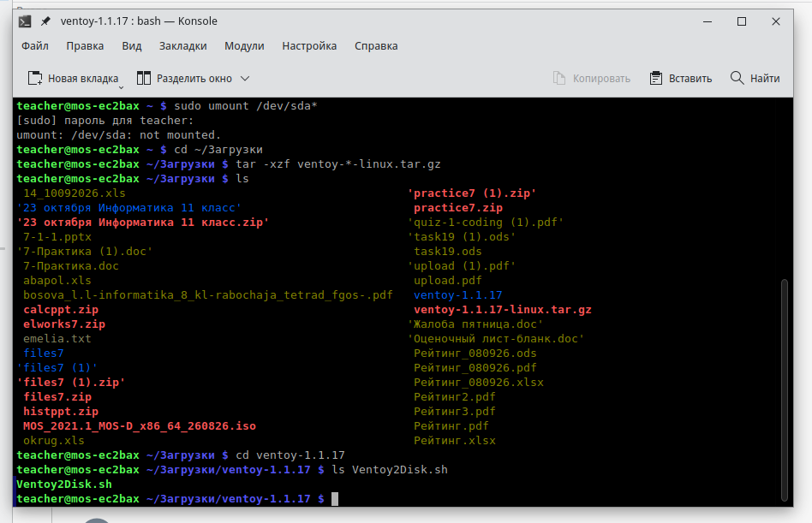Click task19.ods in listing
Image resolution: width=812 pixels, height=523 pixels.
(447, 252)
